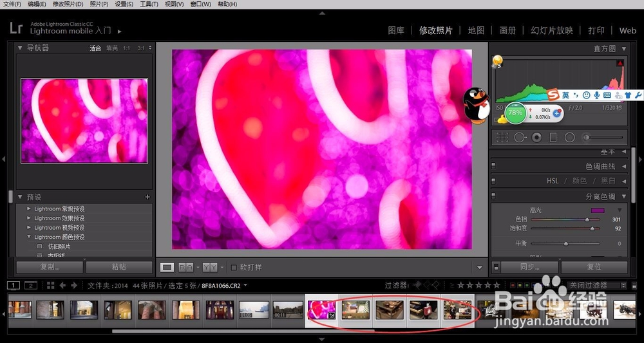Viewport: 644px width, 343px height.
Task: Click the Lr logo
Action: point(16,28)
